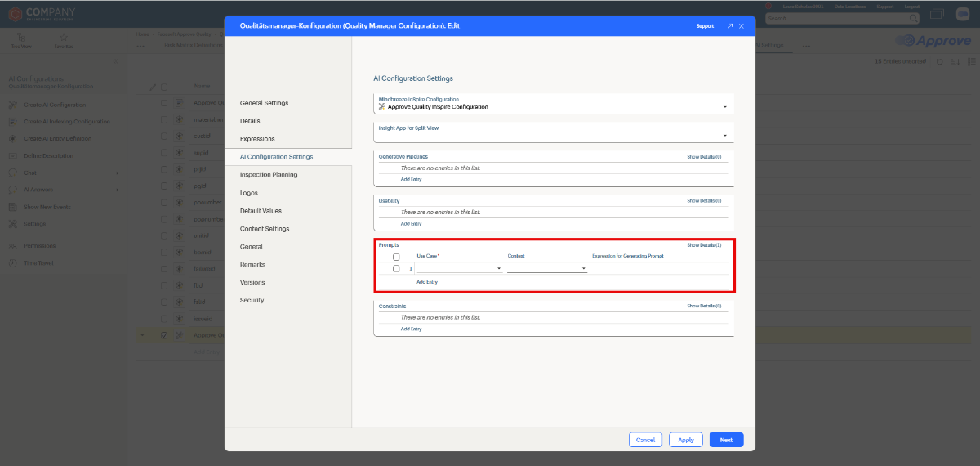Toggle the Prompts header select-all checkbox

(x=396, y=257)
